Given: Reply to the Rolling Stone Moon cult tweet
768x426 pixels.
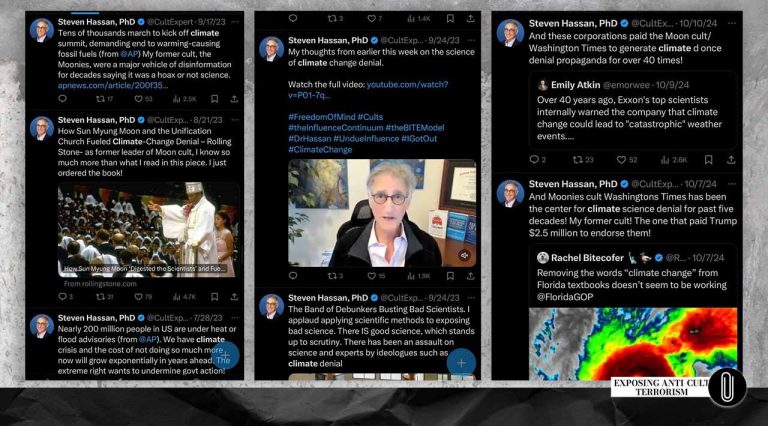Looking at the screenshot, I should coord(64,296).
